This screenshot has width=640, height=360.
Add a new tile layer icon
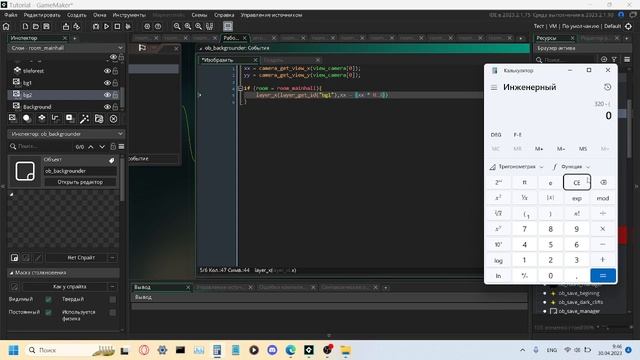(42, 118)
